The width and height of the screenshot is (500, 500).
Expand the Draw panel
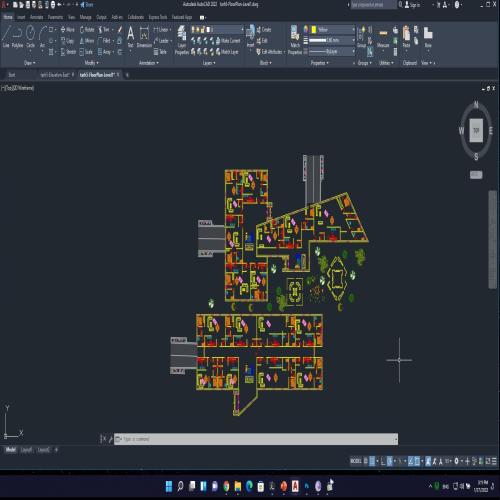29,63
